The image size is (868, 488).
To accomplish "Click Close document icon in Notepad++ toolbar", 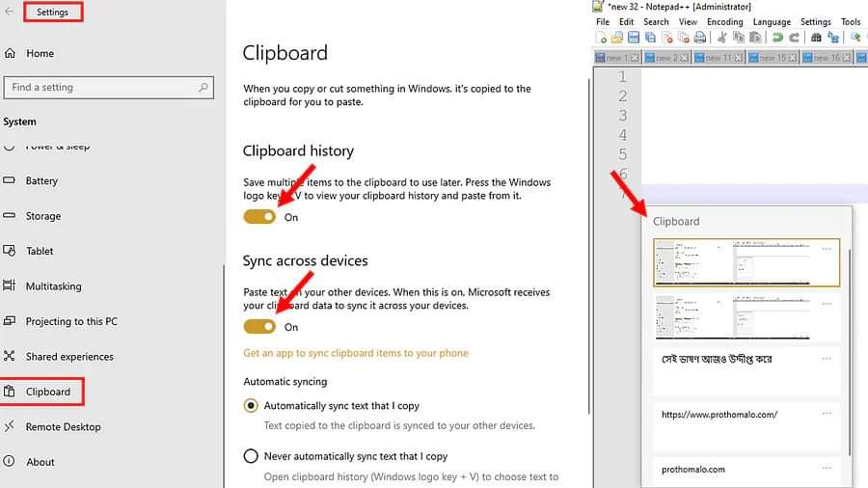I will coord(667,37).
